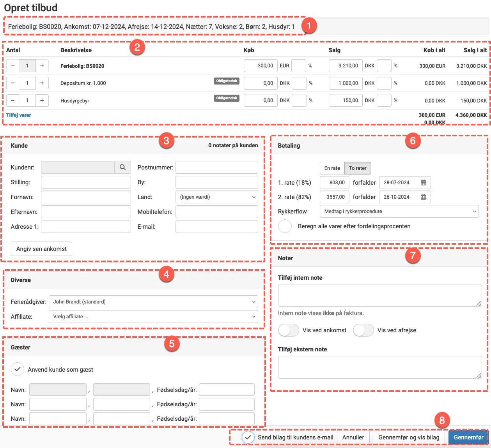The width and height of the screenshot is (491, 448).
Task: Open the Land country dropdown
Action: pyautogui.click(x=216, y=197)
